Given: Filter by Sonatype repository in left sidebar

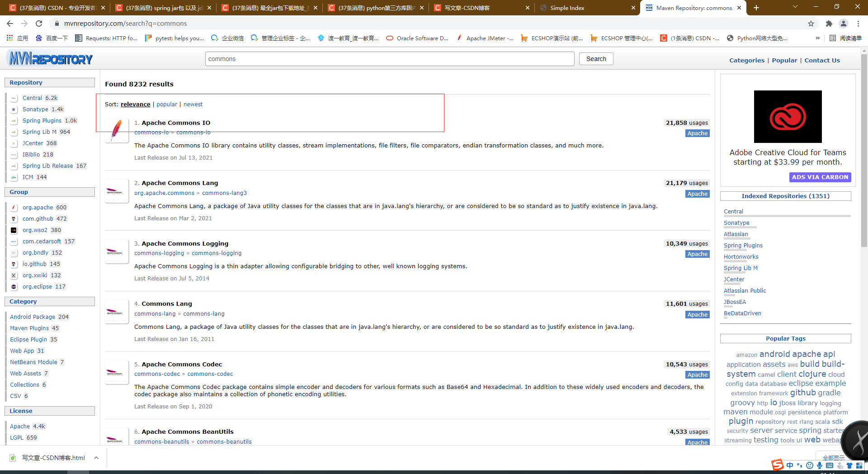Looking at the screenshot, I should pos(35,109).
